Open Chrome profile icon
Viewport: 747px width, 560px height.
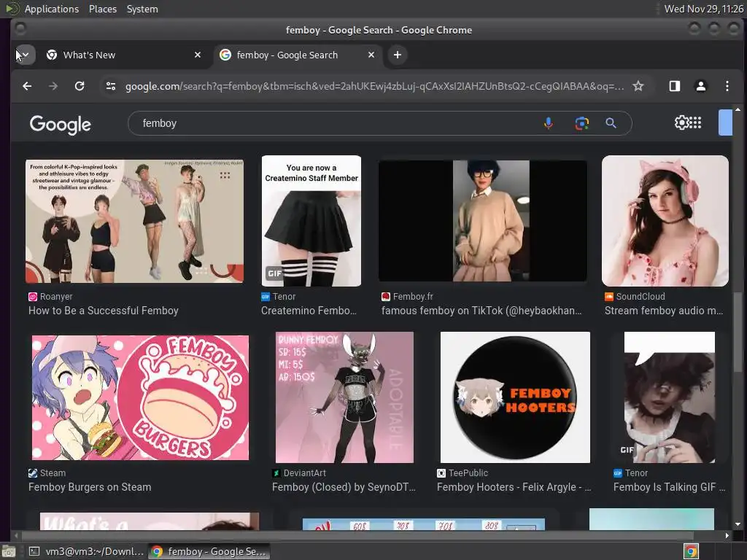[x=701, y=86]
